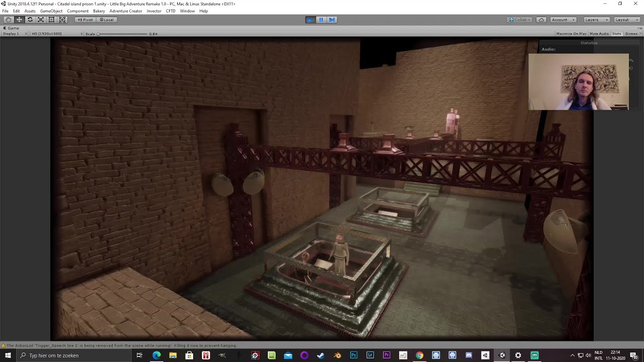Show hidden system tray icons
This screenshot has width=644, height=362.
(572, 355)
